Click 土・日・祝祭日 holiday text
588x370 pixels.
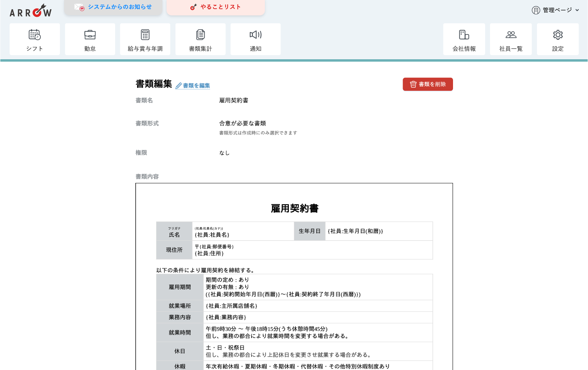225,348
